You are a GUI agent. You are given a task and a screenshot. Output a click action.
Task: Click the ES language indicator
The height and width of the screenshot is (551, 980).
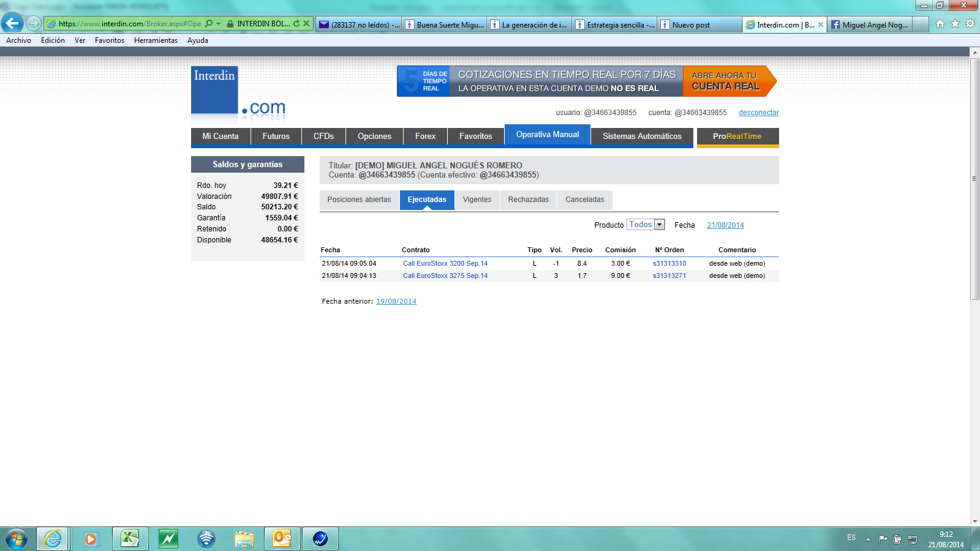[851, 538]
